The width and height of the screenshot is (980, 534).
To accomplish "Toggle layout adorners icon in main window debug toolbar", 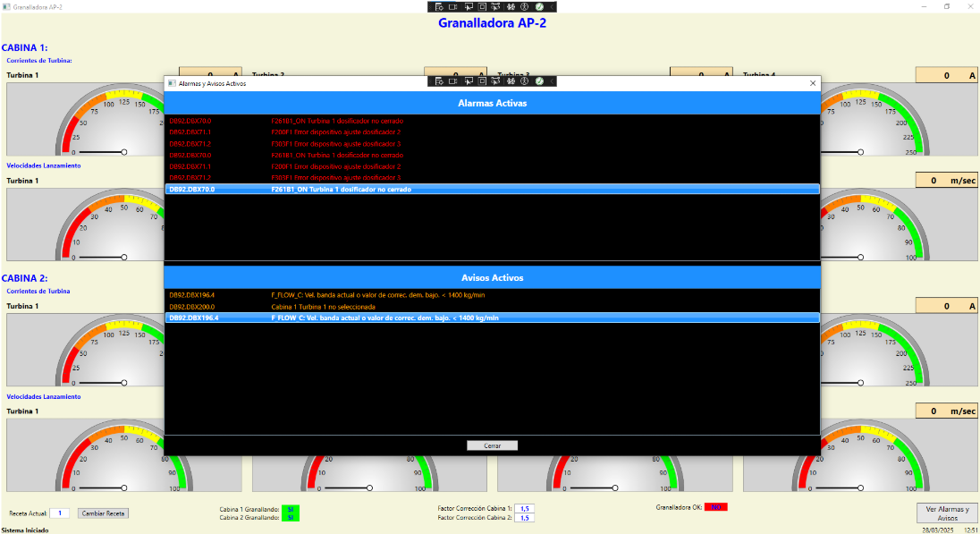I will [482, 7].
